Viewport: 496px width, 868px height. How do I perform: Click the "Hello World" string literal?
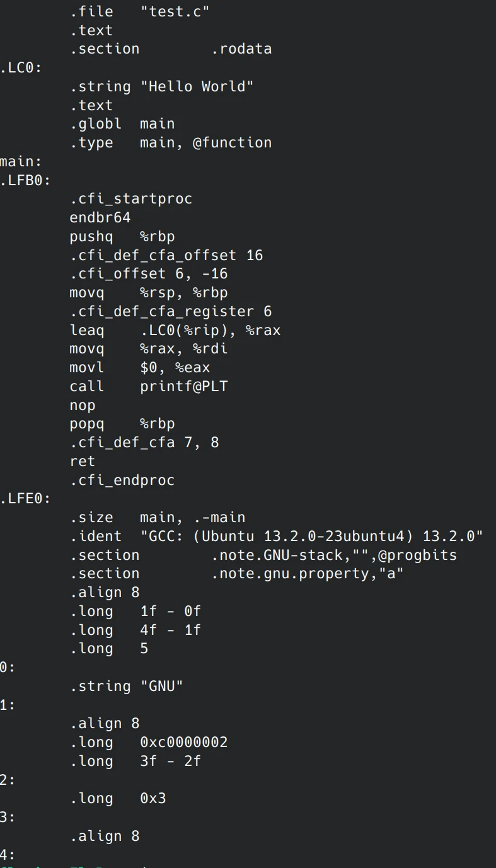click(x=197, y=86)
